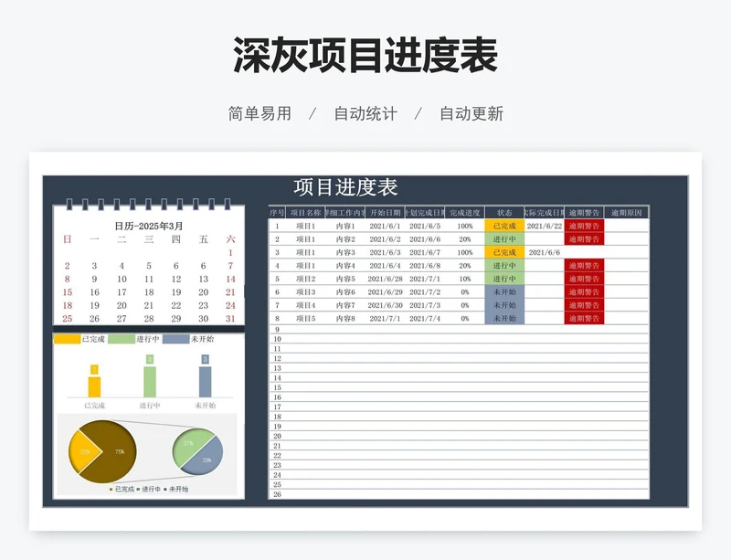The height and width of the screenshot is (560, 731).
Task: Select the 简单易用 subtitle text
Action: pos(260,114)
